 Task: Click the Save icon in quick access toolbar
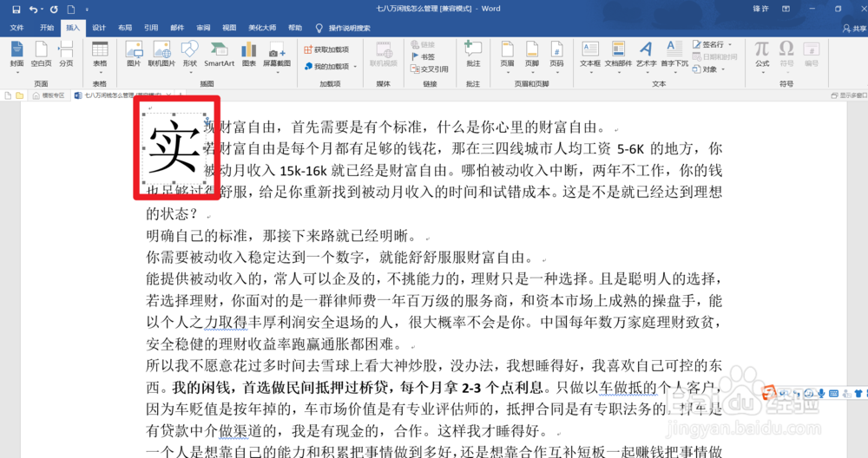16,10
